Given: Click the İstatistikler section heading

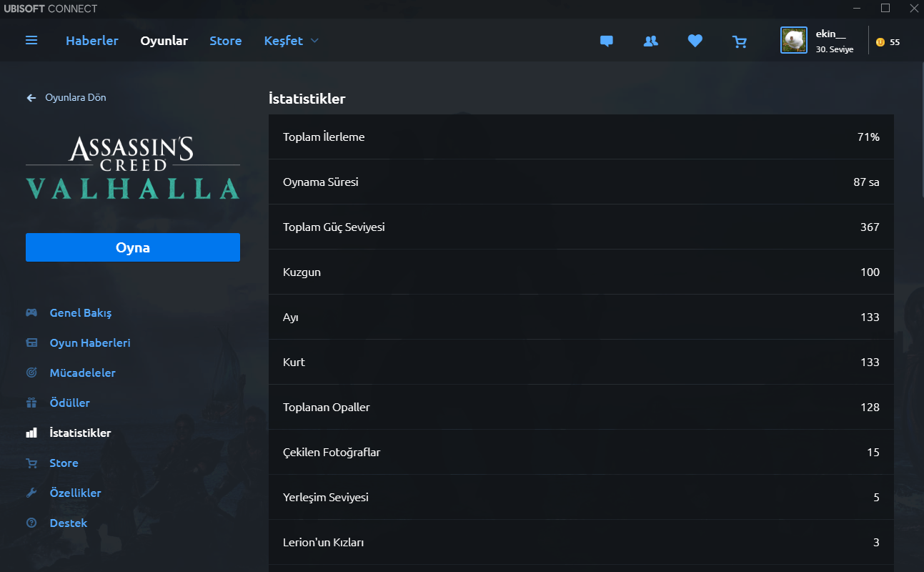Looking at the screenshot, I should [x=307, y=99].
